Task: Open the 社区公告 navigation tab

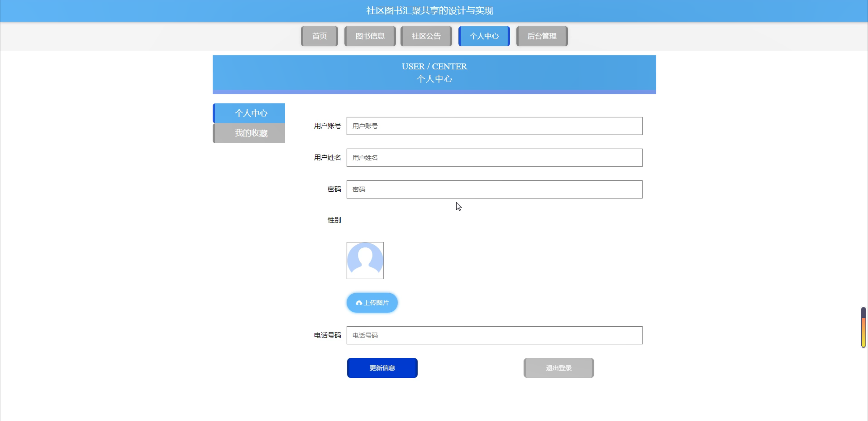Action: click(426, 36)
